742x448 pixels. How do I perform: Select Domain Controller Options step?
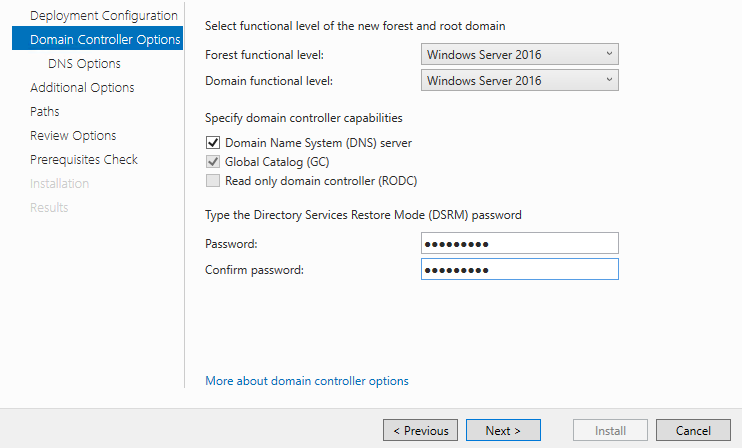(97, 39)
